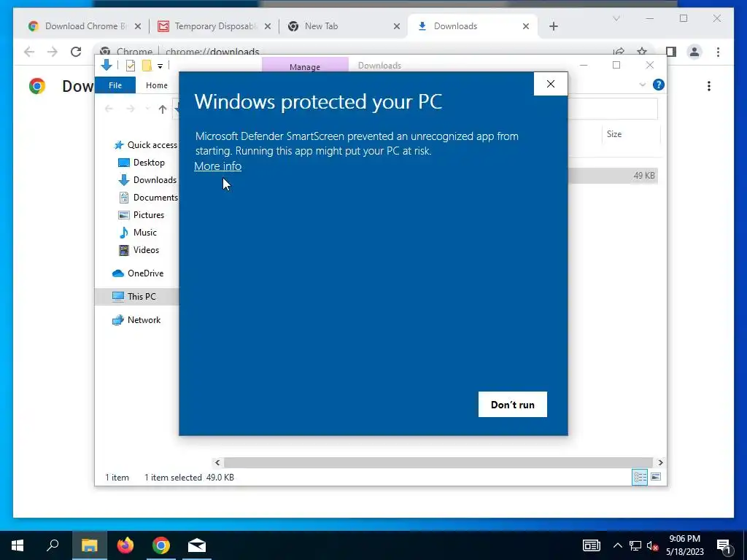Click the Size column header in Explorer

pos(614,134)
